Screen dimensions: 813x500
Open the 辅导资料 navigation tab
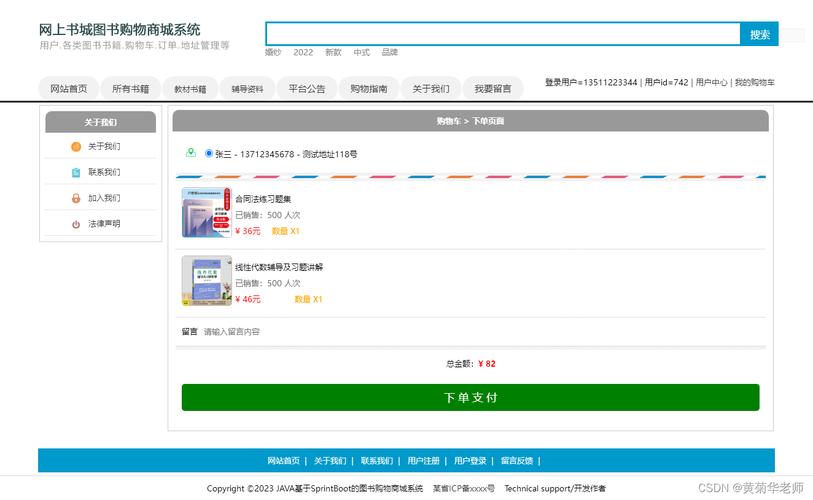tap(247, 89)
